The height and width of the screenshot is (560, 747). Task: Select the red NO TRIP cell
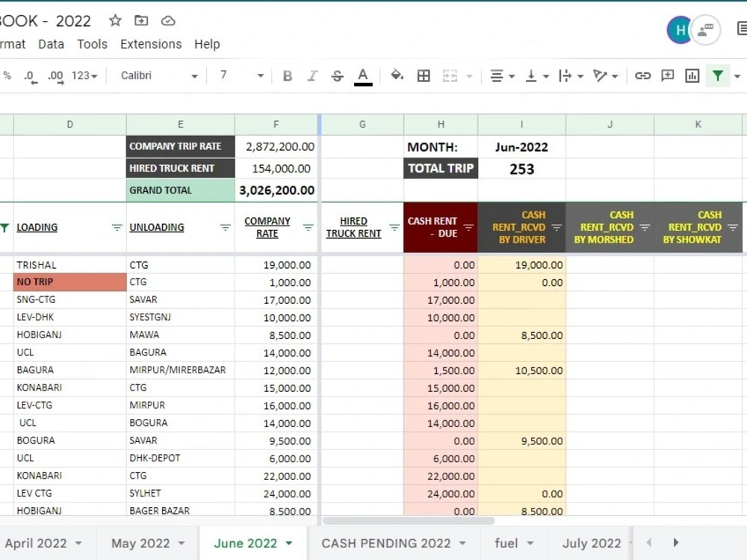pyautogui.click(x=70, y=282)
